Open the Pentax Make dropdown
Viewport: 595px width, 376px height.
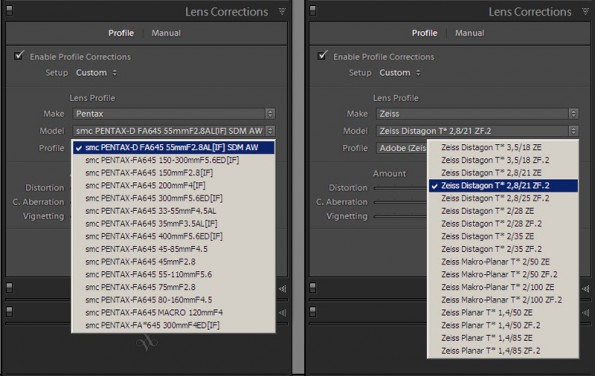(x=174, y=113)
